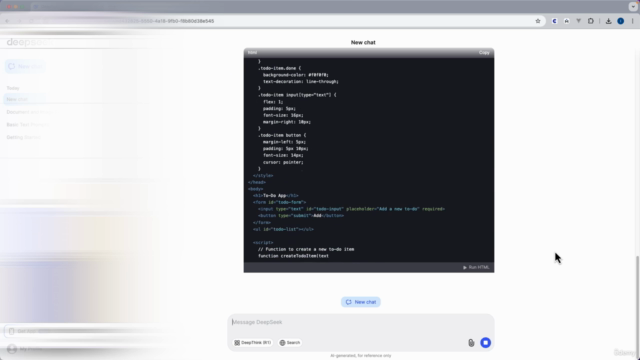
Task: Attach a file with the paperclip icon
Action: tap(471, 343)
